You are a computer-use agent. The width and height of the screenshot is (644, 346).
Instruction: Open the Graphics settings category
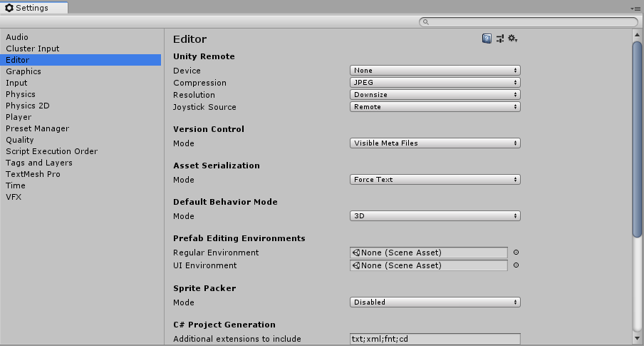[x=80, y=71]
